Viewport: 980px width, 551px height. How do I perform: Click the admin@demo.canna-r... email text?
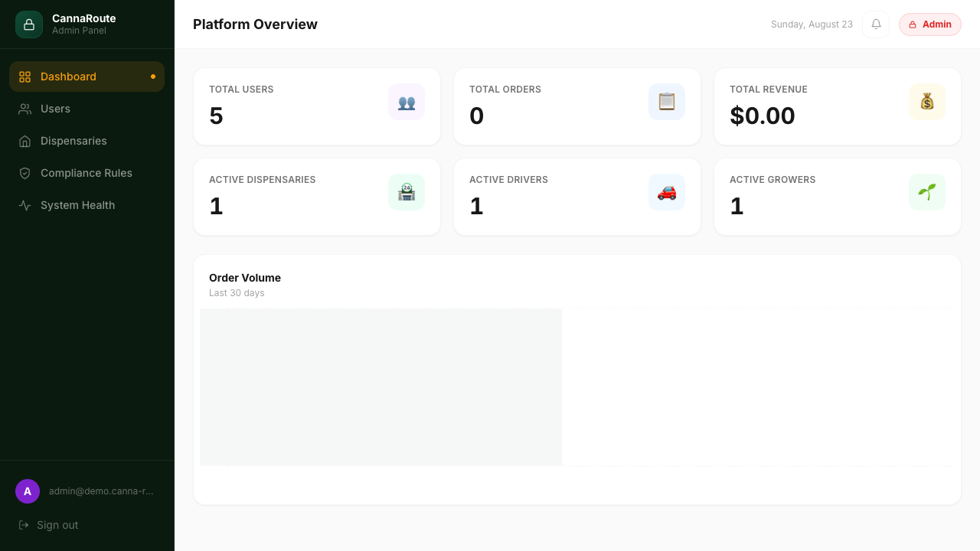pyautogui.click(x=101, y=491)
